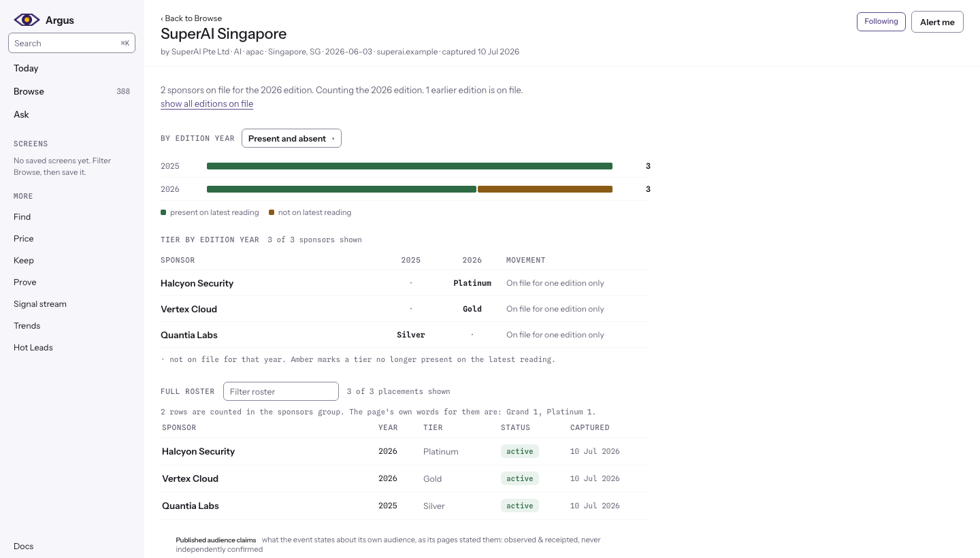980x558 pixels.
Task: Click the Platinum tier cell under 2026
Action: [x=472, y=283]
